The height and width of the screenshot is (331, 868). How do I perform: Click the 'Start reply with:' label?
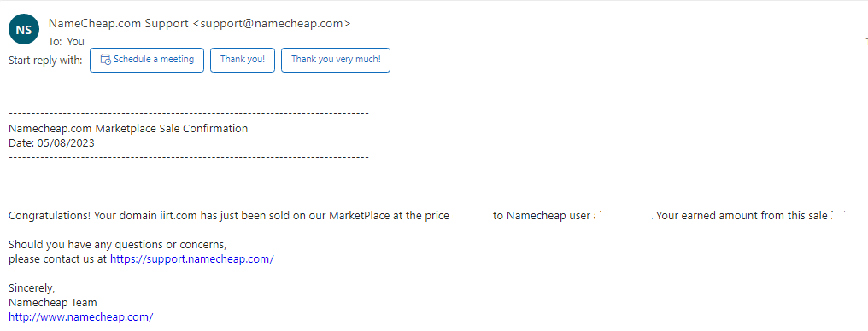coord(45,60)
